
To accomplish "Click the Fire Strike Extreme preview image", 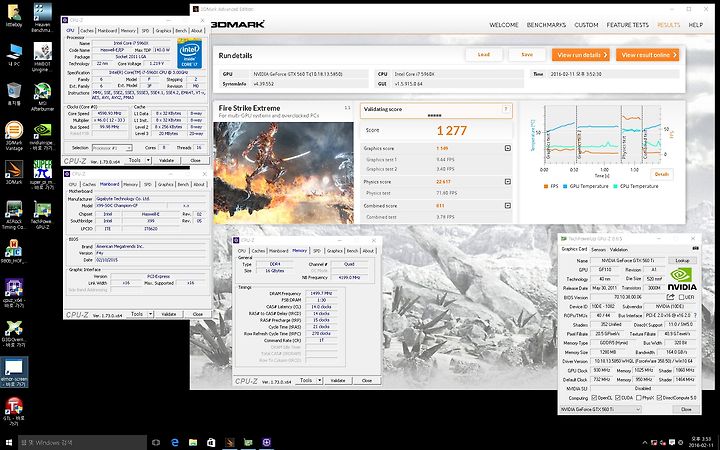I will pyautogui.click(x=283, y=173).
